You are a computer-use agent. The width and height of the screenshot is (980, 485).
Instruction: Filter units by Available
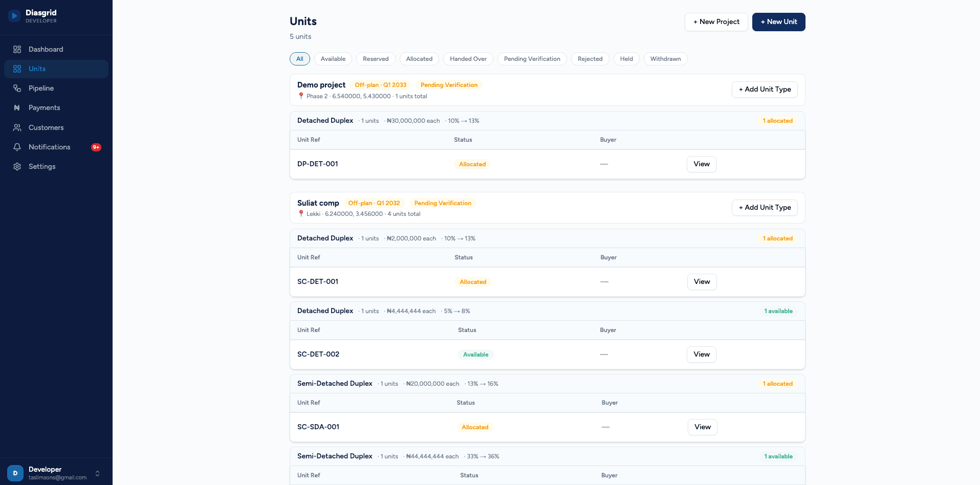333,59
